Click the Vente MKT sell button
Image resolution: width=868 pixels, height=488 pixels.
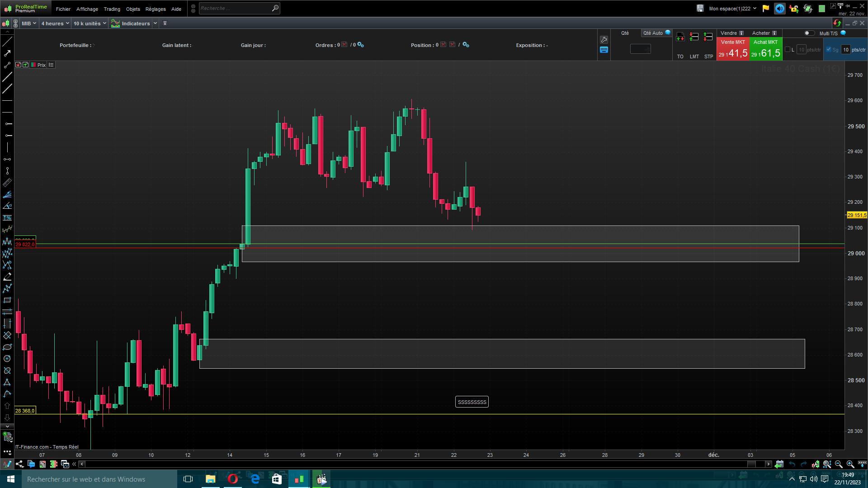(733, 49)
